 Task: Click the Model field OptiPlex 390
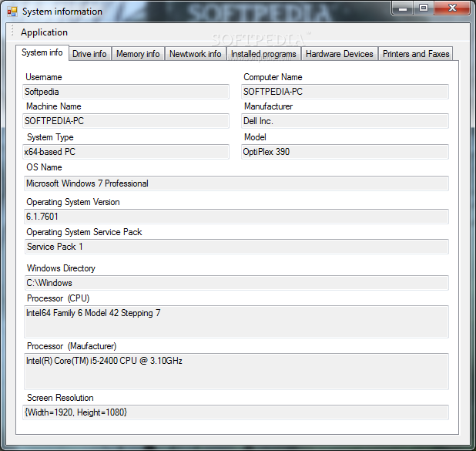(x=345, y=152)
